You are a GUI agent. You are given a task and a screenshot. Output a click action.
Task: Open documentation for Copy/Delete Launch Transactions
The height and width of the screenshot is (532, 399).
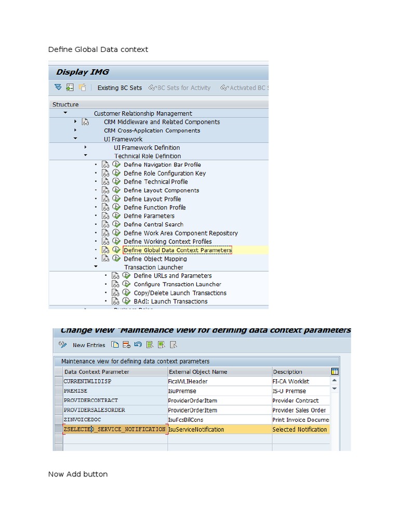116,293
